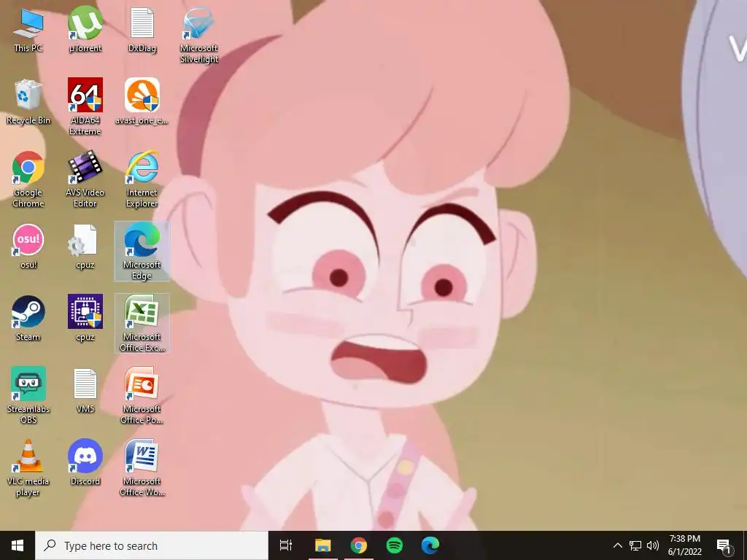Select the This PC desktop icon
The height and width of the screenshot is (560, 747).
coord(28,31)
